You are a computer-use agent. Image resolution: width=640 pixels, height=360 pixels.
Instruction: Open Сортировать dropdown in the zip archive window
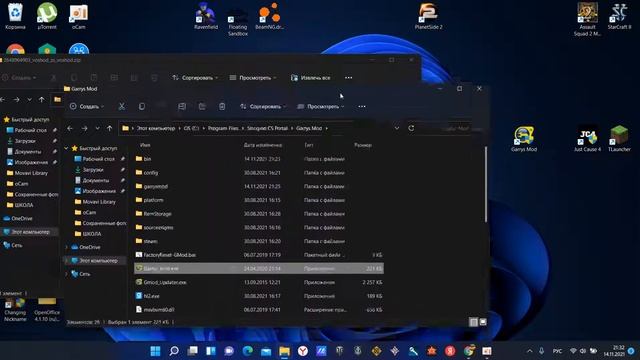(195, 78)
